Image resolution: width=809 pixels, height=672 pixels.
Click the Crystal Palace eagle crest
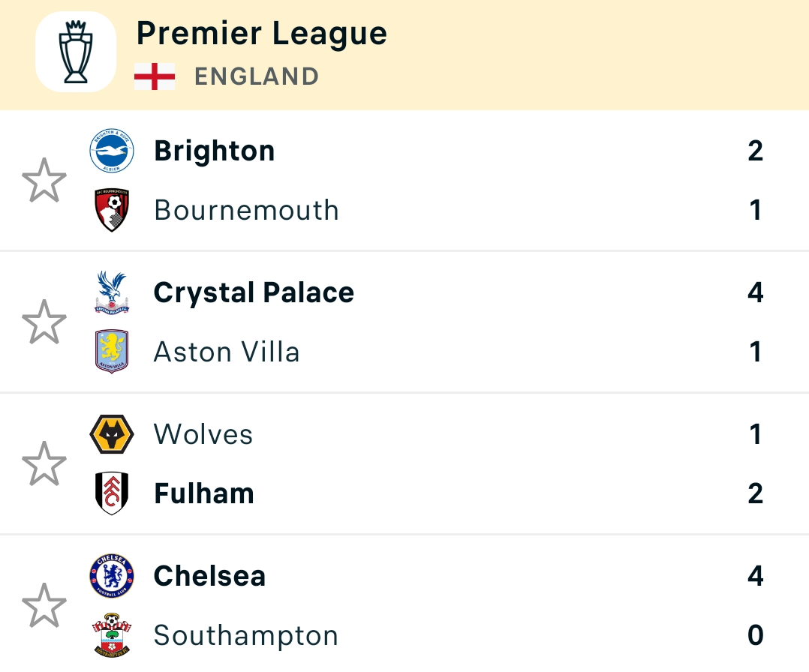tap(112, 292)
